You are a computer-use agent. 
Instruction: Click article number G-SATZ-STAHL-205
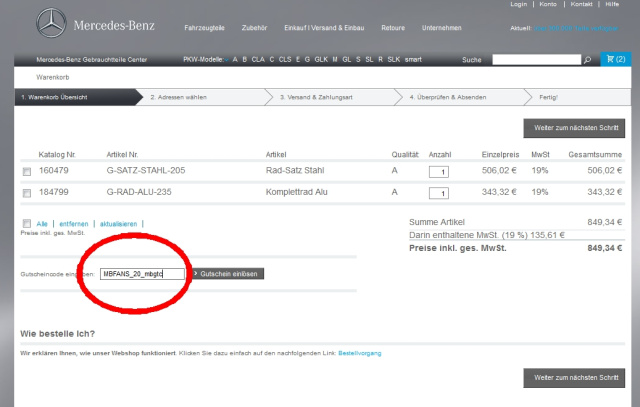[146, 170]
